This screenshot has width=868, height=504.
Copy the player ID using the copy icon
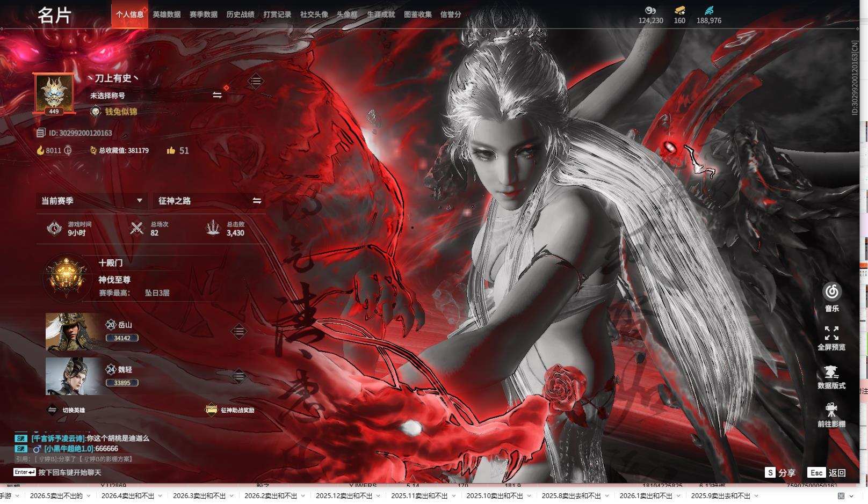[41, 133]
